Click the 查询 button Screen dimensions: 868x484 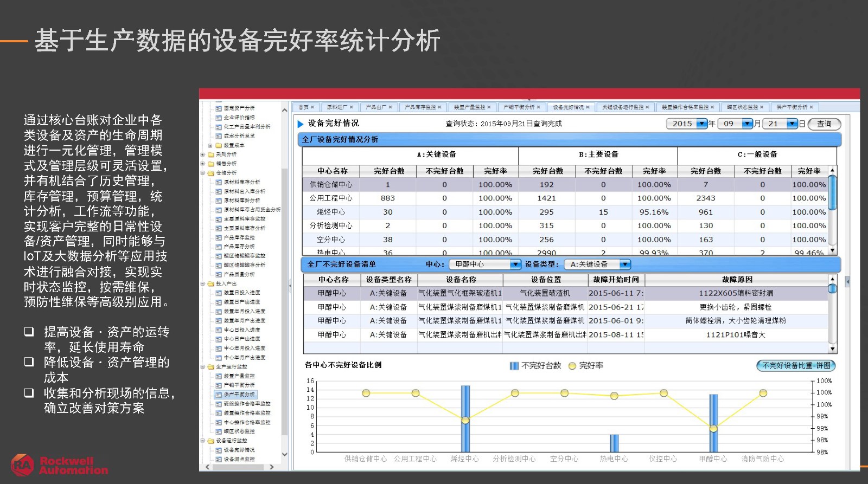(x=824, y=124)
